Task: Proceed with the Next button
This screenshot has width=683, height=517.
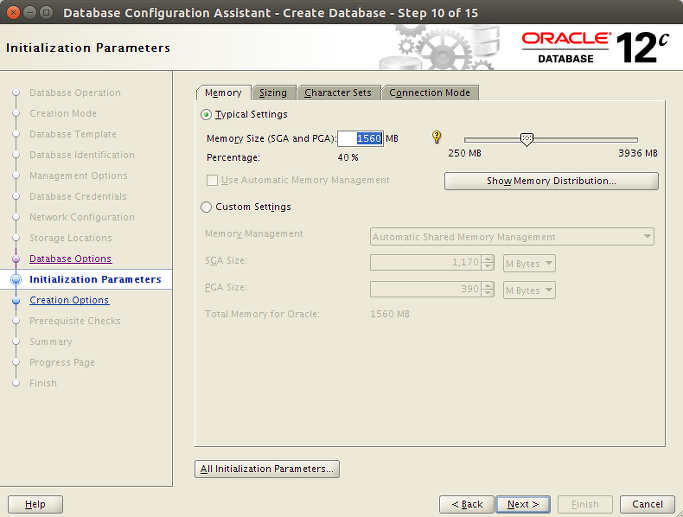Action: [523, 504]
